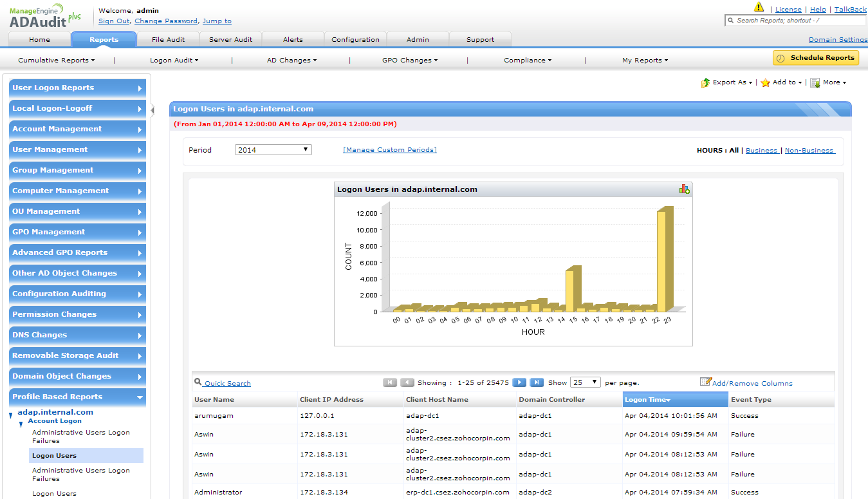Show only Non-Business hours
868x499 pixels.
click(809, 150)
